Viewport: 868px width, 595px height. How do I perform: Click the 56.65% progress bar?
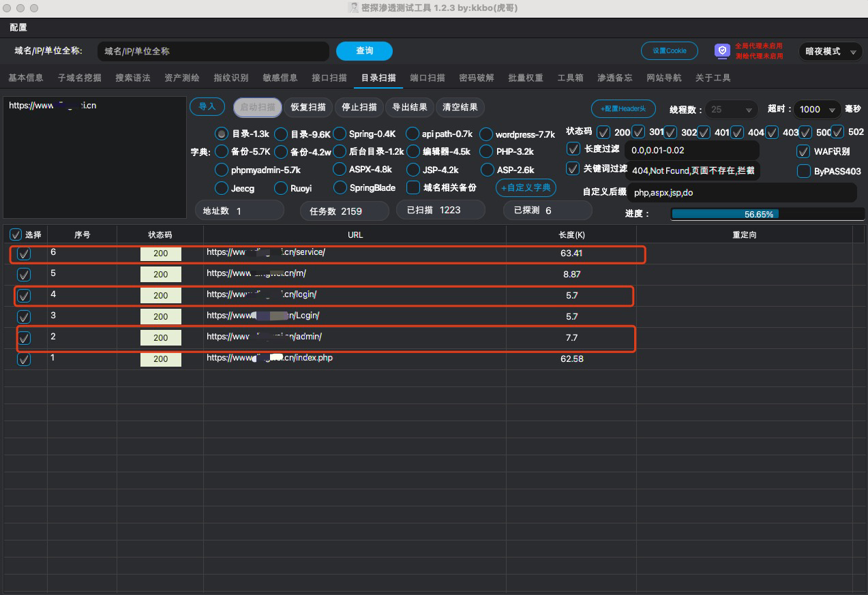pos(768,214)
